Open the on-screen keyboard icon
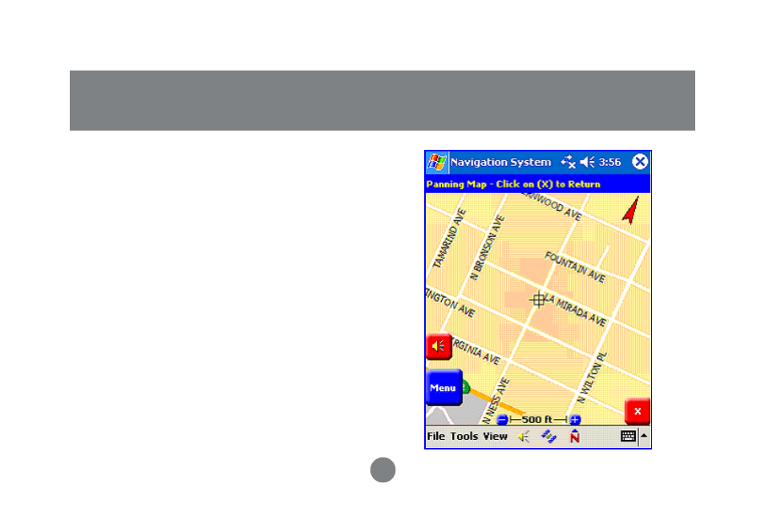This screenshot has width=765, height=532. coord(628,436)
